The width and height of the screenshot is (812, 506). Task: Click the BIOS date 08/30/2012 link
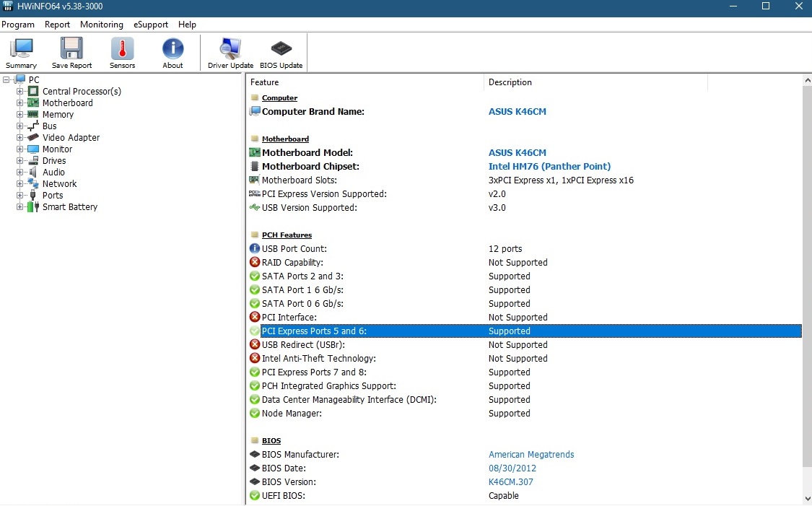click(x=512, y=468)
